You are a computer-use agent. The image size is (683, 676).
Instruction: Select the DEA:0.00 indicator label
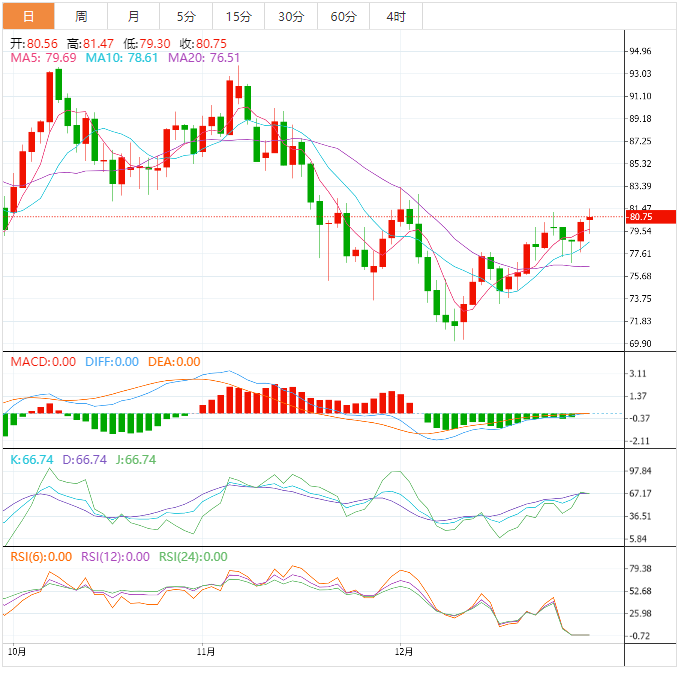(x=174, y=362)
